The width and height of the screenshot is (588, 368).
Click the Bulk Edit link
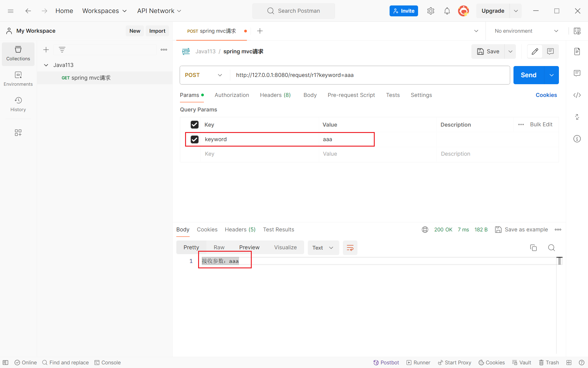pos(541,124)
